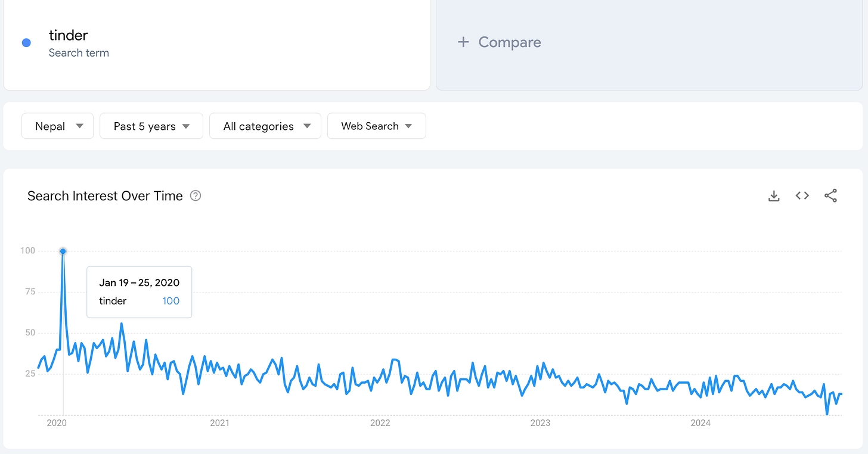Click the Search term label under tinder
868x454 pixels.
coord(79,53)
